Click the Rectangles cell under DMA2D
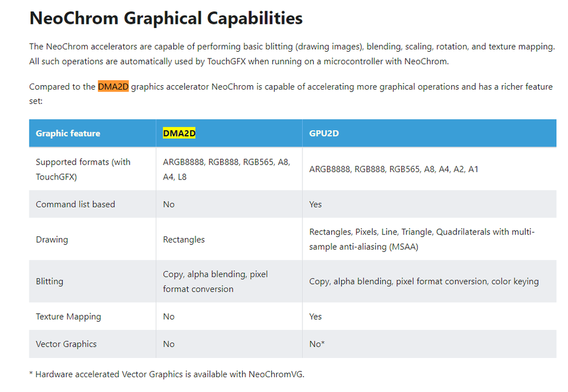 tap(184, 240)
